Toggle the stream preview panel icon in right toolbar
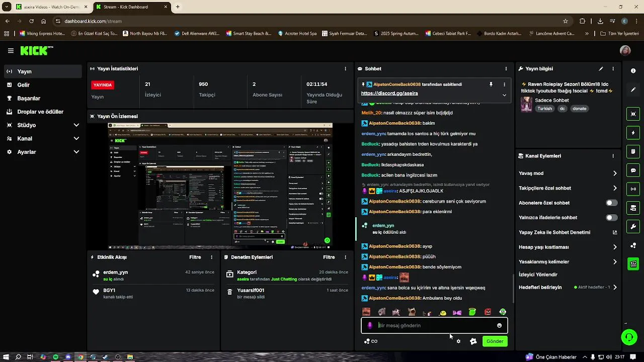Viewport: 644px width, 362px height. point(633,114)
